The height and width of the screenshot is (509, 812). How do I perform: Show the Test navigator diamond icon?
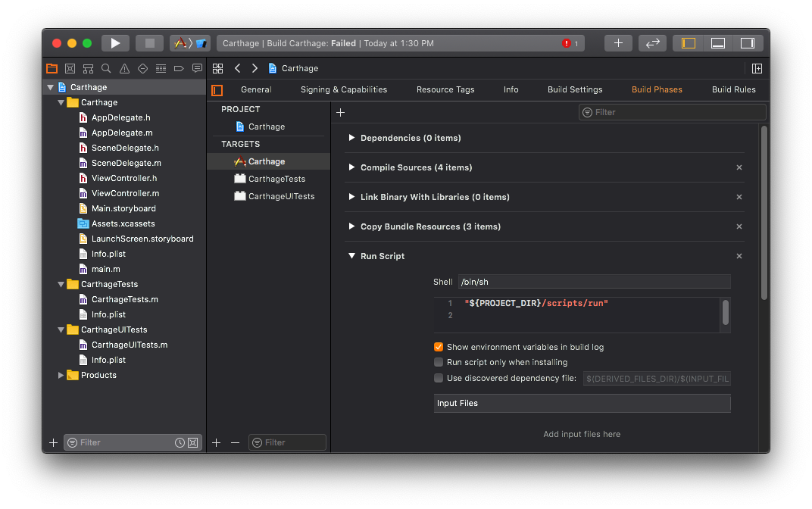click(x=142, y=68)
